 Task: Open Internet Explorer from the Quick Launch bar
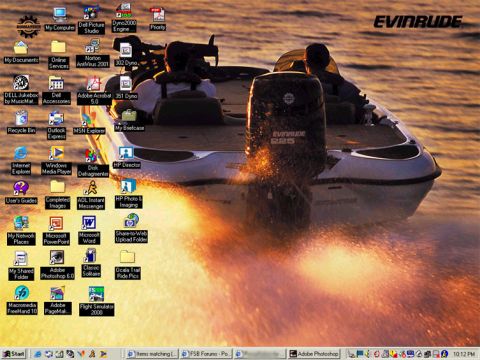click(38, 354)
